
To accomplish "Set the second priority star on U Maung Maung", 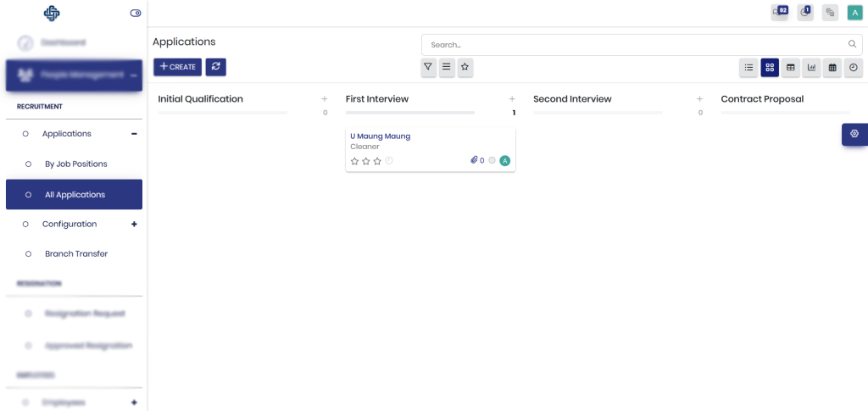I will click(366, 161).
